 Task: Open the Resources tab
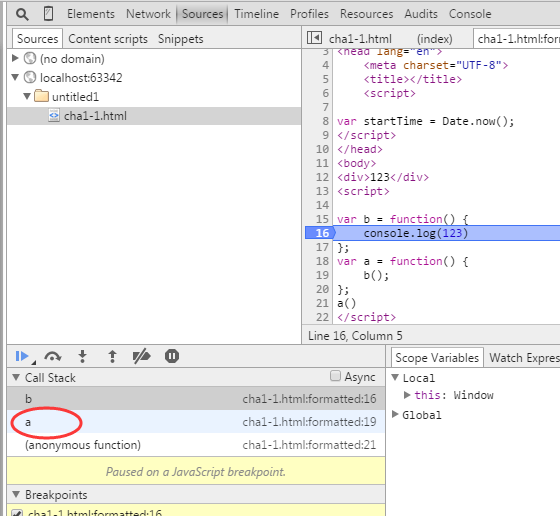tap(366, 14)
